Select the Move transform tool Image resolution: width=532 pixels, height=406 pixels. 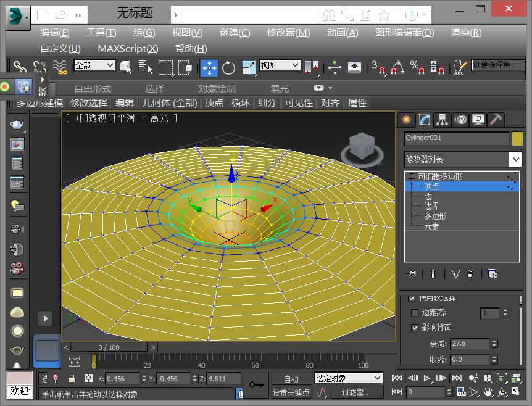pos(209,67)
